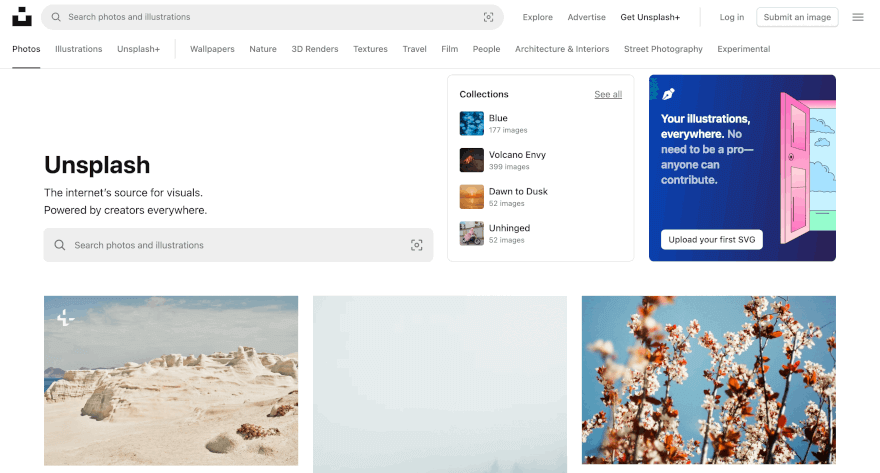Open the desert rocks photo

(x=171, y=380)
